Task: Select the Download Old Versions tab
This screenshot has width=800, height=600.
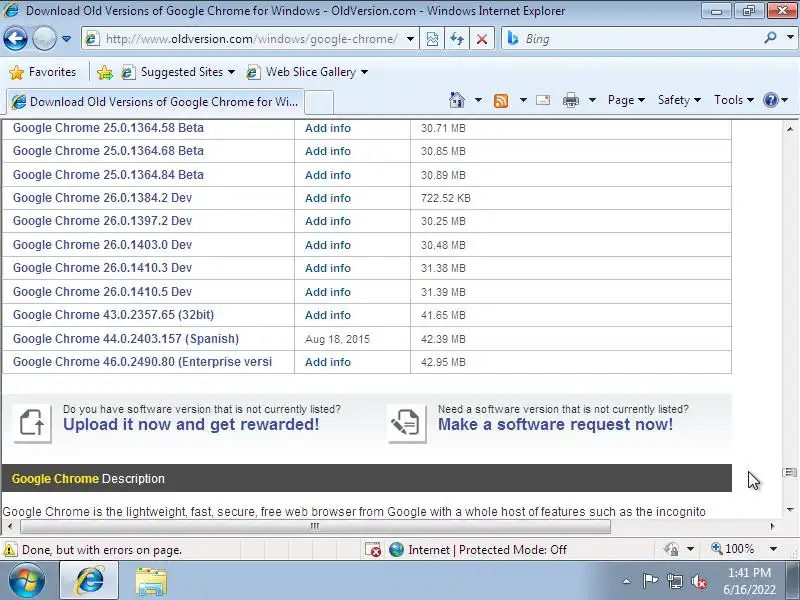Action: pos(155,102)
